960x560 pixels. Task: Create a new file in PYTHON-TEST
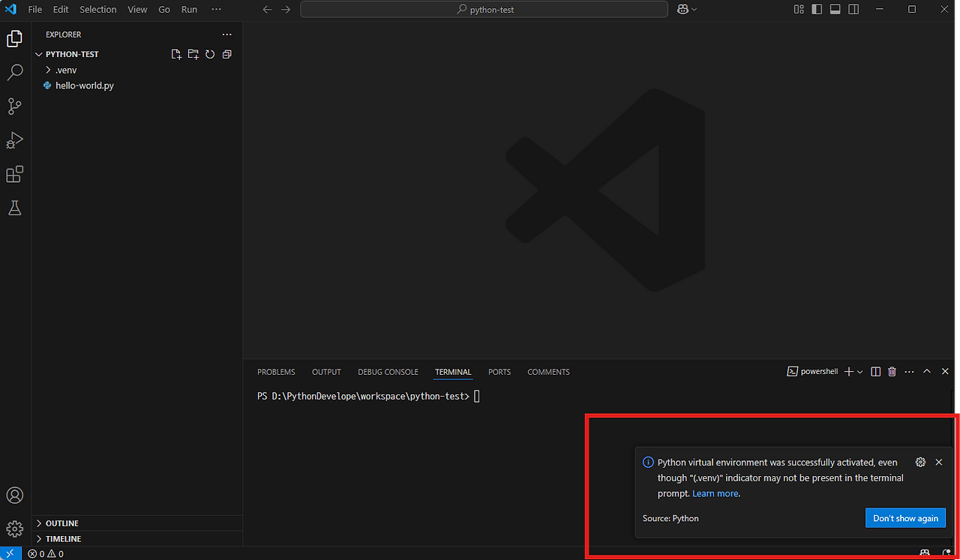(176, 54)
